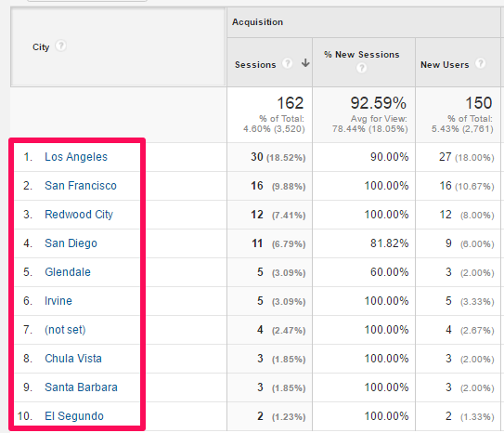The height and width of the screenshot is (433, 504).
Task: Click the help icon next to City
Action: (60, 46)
